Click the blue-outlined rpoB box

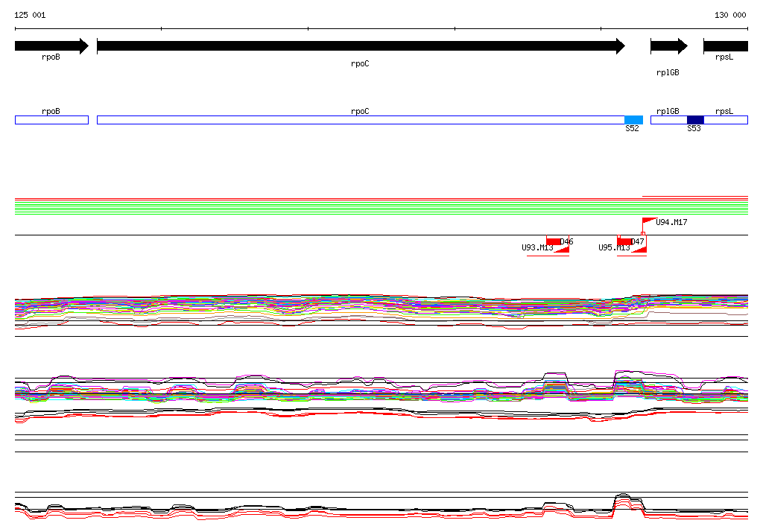pyautogui.click(x=51, y=120)
